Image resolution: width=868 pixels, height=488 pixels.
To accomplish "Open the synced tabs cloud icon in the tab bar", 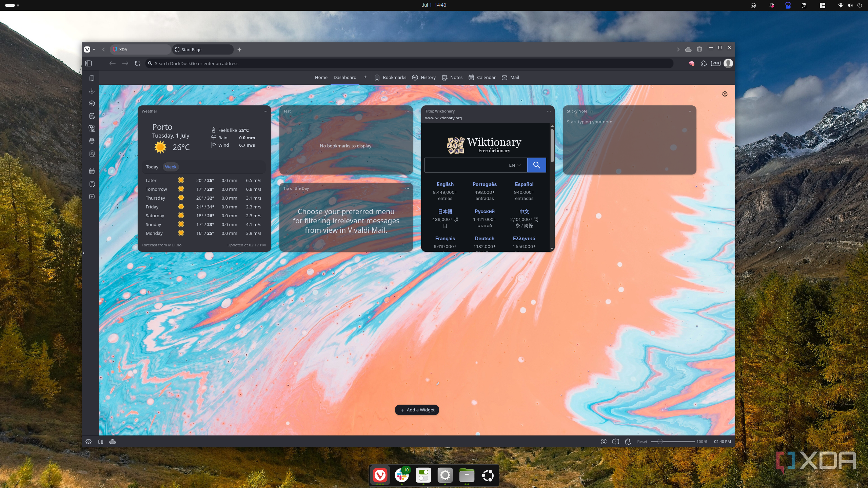I will coord(688,49).
